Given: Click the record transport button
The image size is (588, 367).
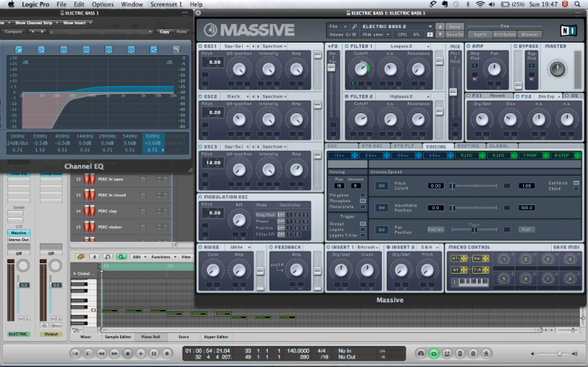Looking at the screenshot, I should pos(167,353).
